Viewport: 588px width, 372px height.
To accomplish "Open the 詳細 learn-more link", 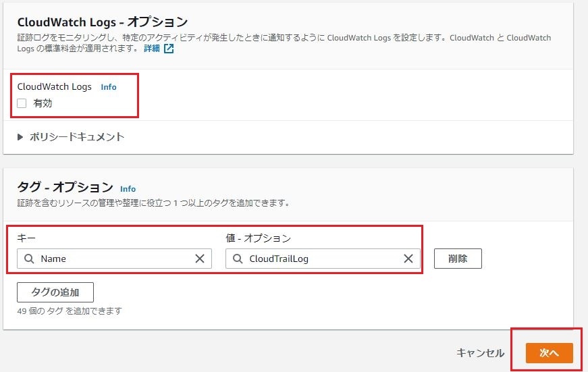I will (x=152, y=49).
